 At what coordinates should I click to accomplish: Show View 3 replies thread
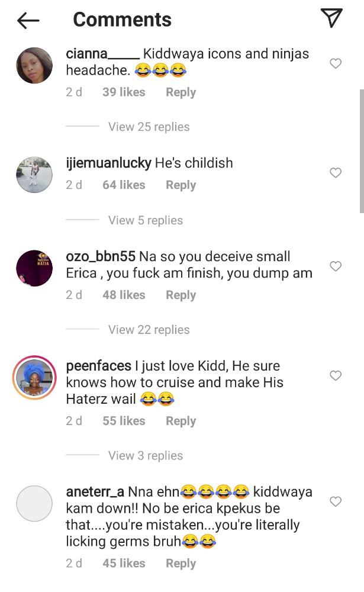pyautogui.click(x=145, y=455)
